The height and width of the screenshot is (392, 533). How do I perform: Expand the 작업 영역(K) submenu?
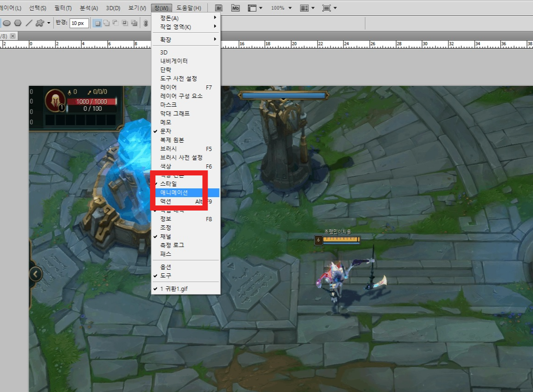pyautogui.click(x=186, y=27)
